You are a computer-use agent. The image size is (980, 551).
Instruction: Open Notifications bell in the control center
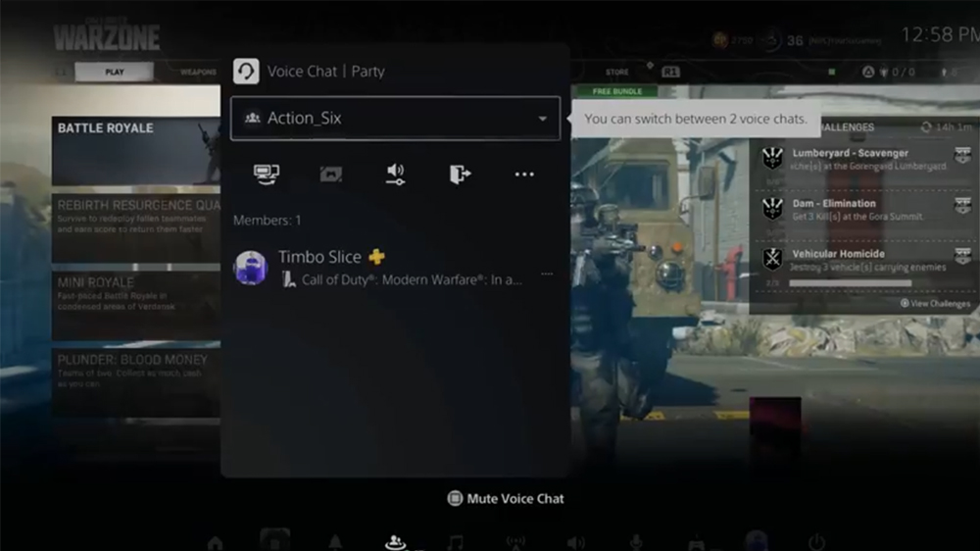tap(335, 542)
